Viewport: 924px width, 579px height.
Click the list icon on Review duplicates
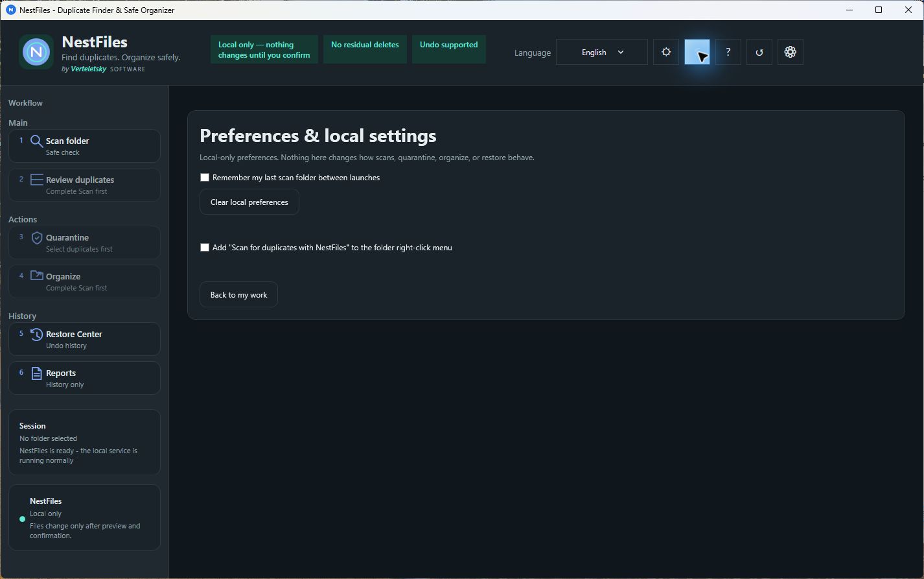click(37, 180)
